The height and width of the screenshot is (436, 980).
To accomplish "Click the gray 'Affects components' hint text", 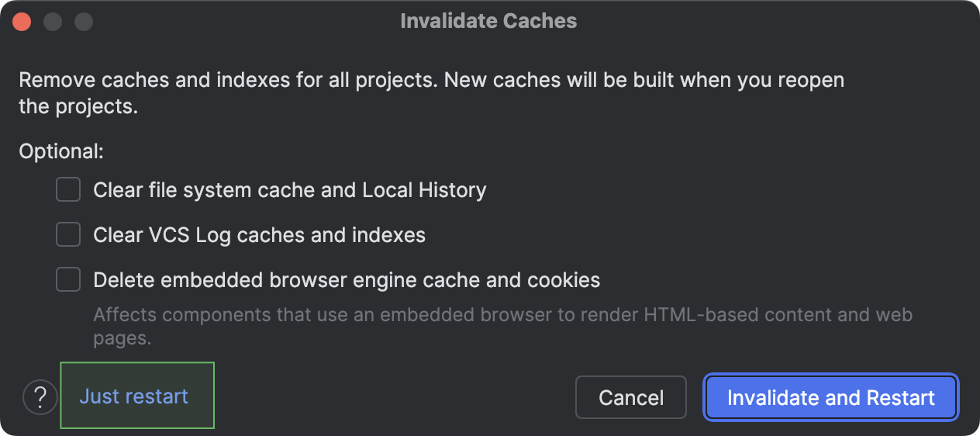I will coord(502,316).
